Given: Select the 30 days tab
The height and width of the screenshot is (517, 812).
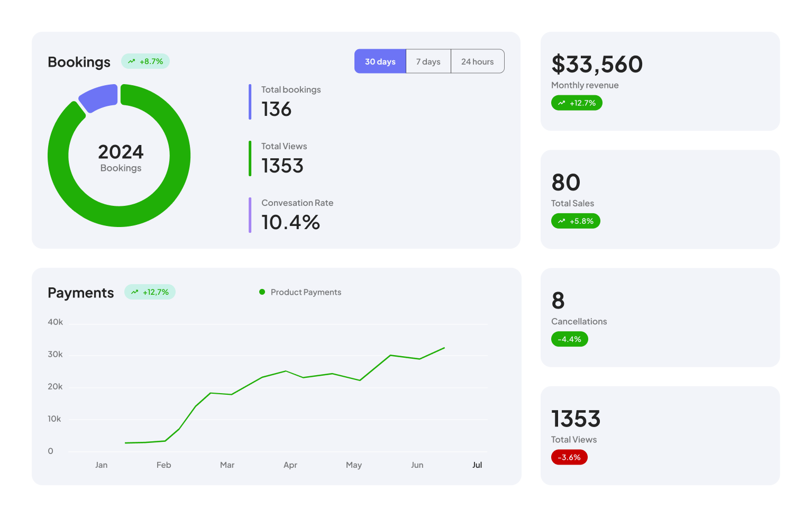Looking at the screenshot, I should coord(380,61).
